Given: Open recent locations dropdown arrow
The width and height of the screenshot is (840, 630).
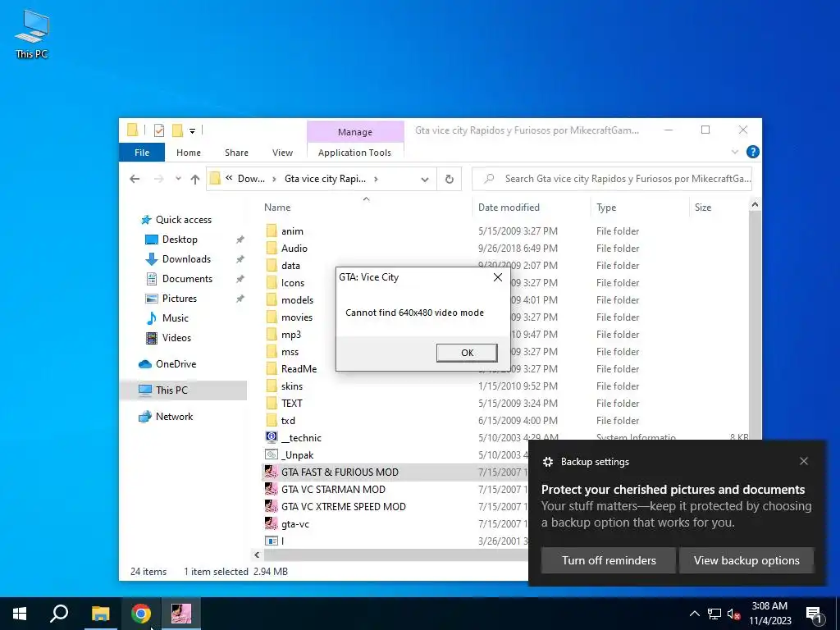Looking at the screenshot, I should click(178, 179).
